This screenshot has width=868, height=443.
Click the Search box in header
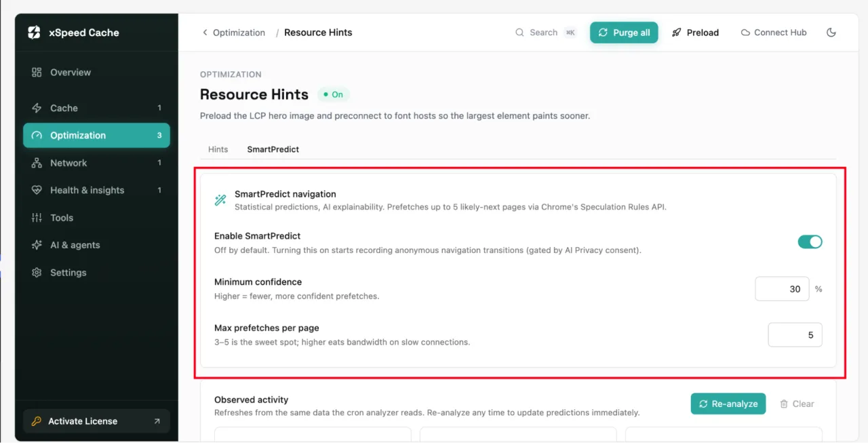point(545,33)
